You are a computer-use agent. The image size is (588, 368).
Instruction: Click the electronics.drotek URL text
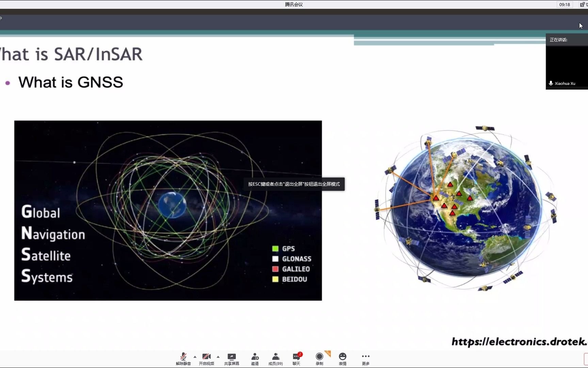click(520, 341)
